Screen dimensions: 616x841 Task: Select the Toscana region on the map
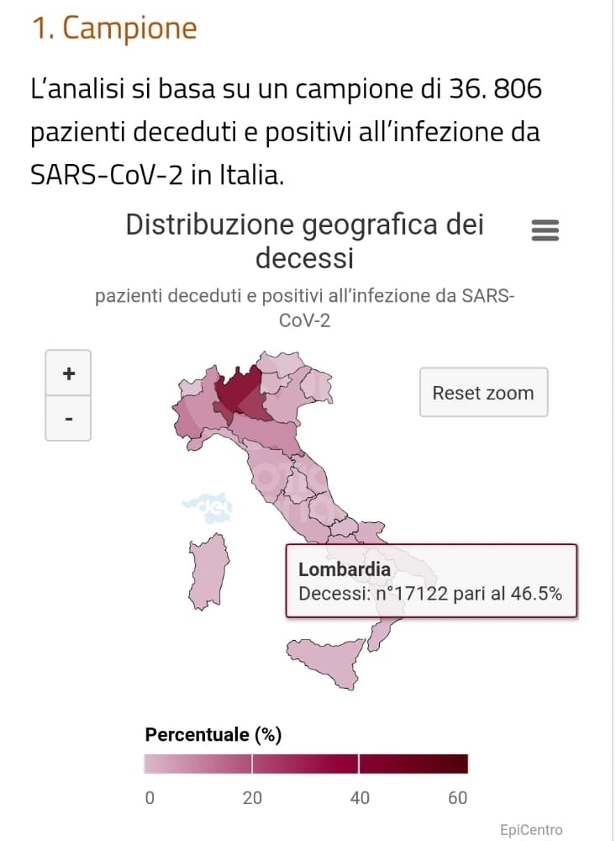268,472
